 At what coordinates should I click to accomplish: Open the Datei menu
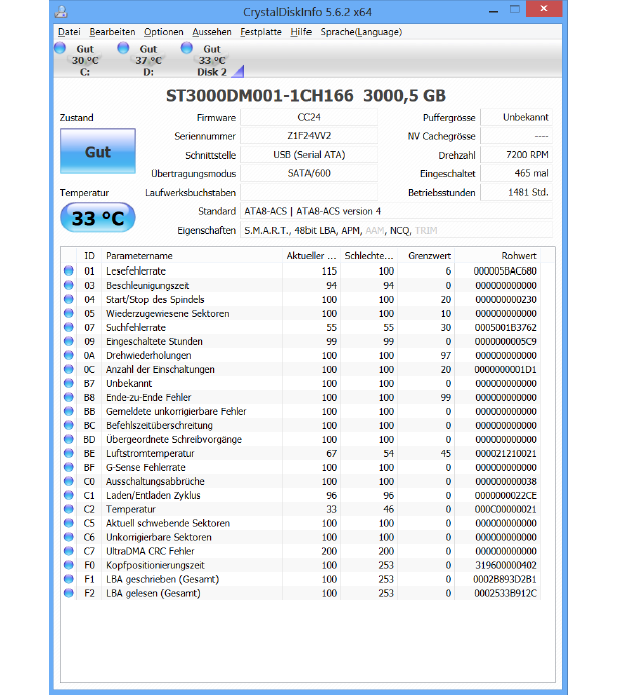pos(69,32)
